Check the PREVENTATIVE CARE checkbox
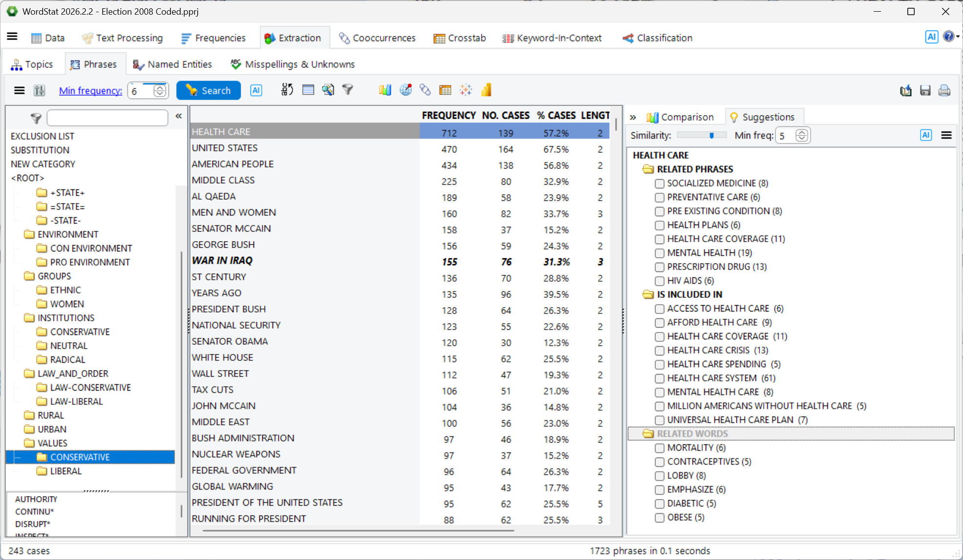 tap(660, 197)
